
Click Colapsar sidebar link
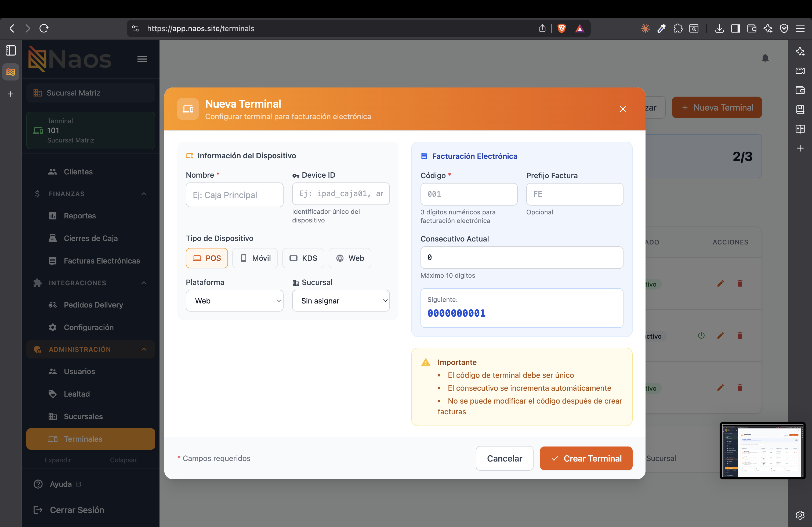click(x=123, y=460)
